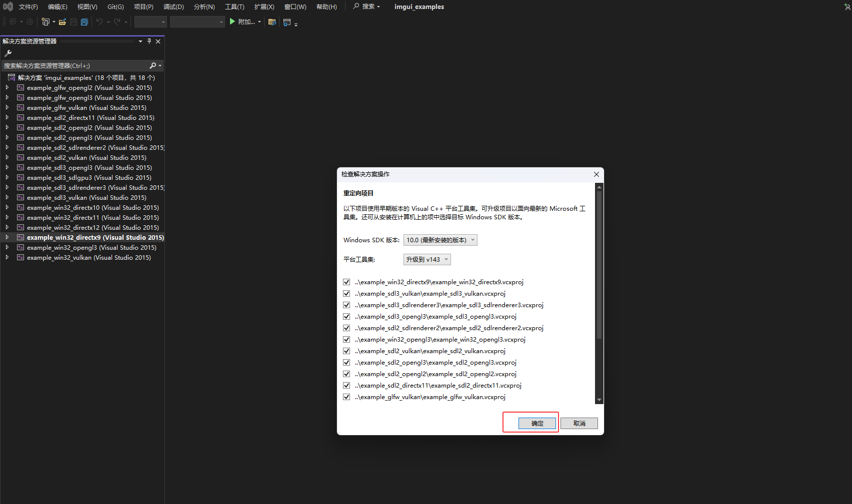Click the undo arrow icon
Image resolution: width=852 pixels, height=504 pixels.
pos(99,22)
